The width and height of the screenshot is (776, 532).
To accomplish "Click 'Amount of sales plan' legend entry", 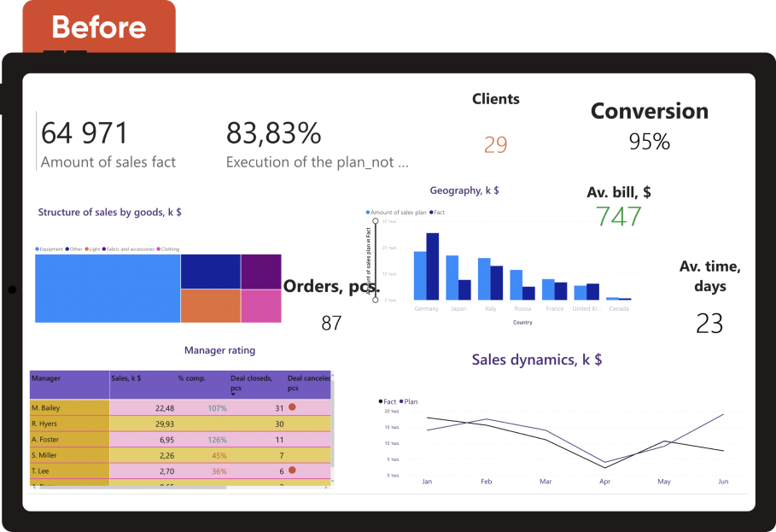I will pos(396,213).
